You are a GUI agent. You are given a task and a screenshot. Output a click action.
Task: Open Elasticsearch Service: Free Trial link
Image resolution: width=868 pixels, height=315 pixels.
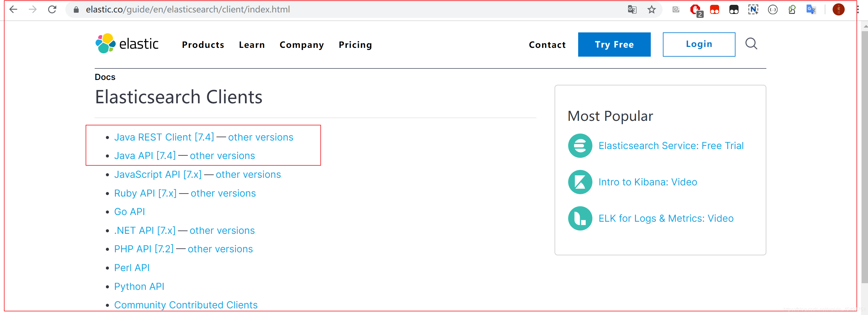click(x=671, y=146)
